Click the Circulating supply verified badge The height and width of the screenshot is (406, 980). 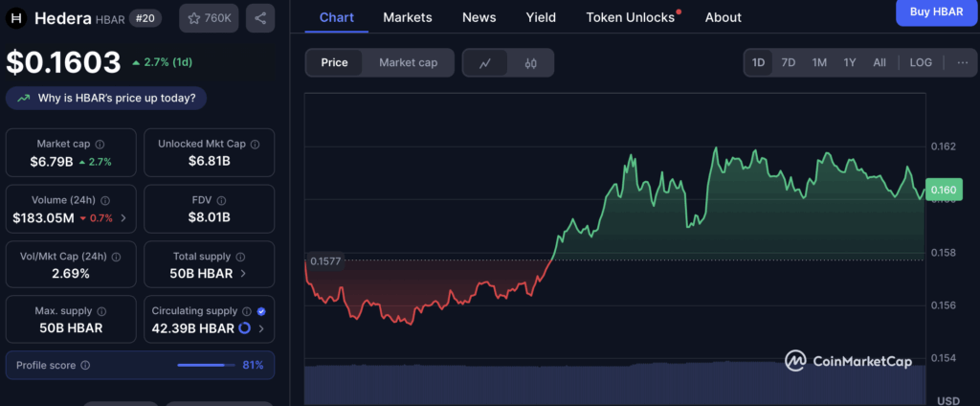(x=261, y=311)
